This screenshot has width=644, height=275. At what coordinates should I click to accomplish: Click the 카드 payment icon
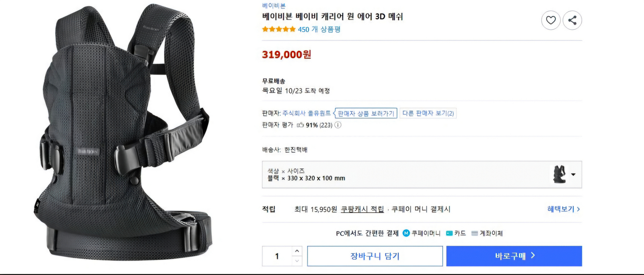(449, 233)
